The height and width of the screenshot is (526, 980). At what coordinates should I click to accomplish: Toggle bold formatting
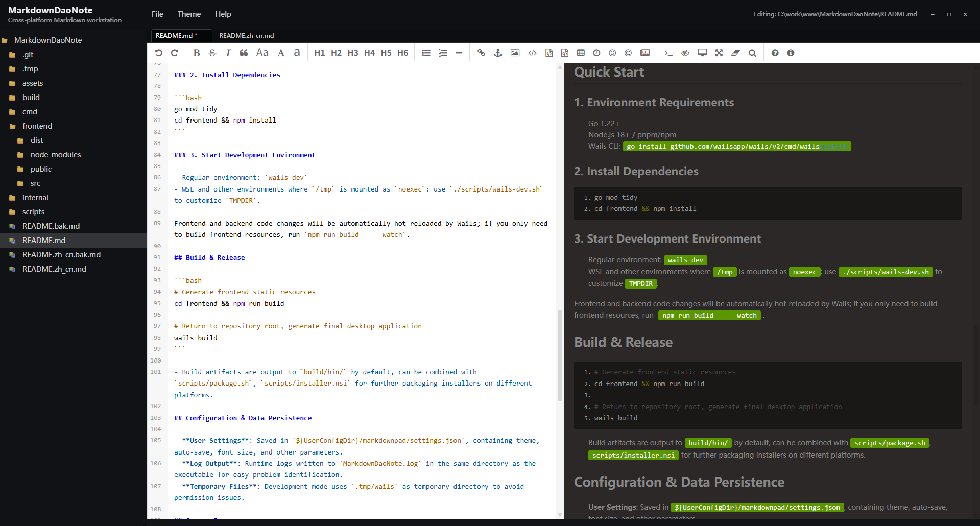click(196, 53)
